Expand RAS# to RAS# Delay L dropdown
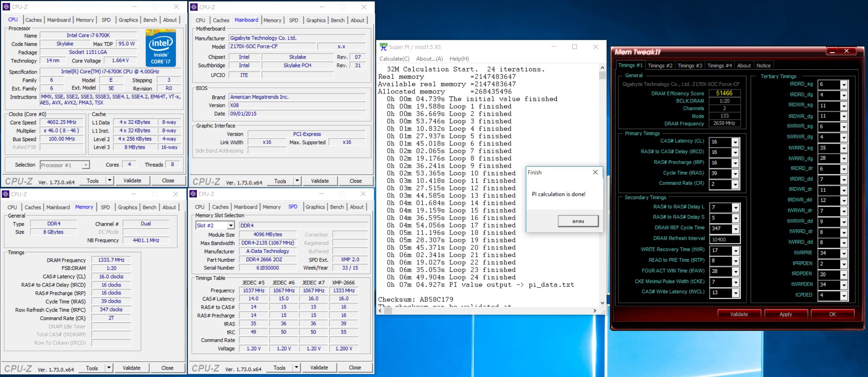 [x=735, y=208]
